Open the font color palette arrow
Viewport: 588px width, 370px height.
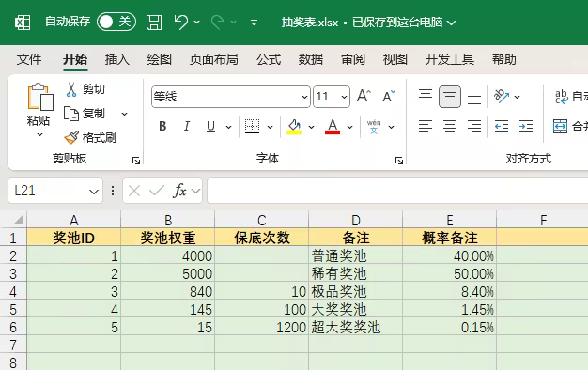(x=349, y=127)
